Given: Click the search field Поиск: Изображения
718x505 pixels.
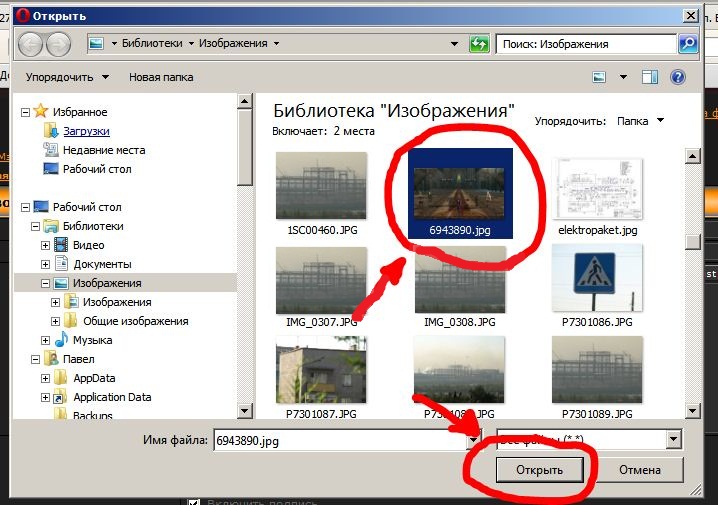Looking at the screenshot, I should click(586, 44).
